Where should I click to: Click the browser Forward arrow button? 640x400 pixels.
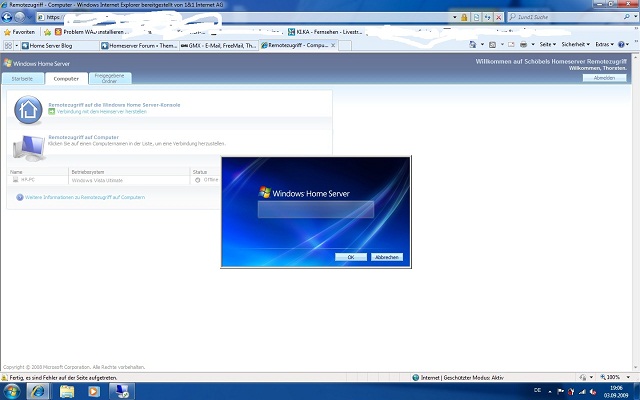[20, 17]
